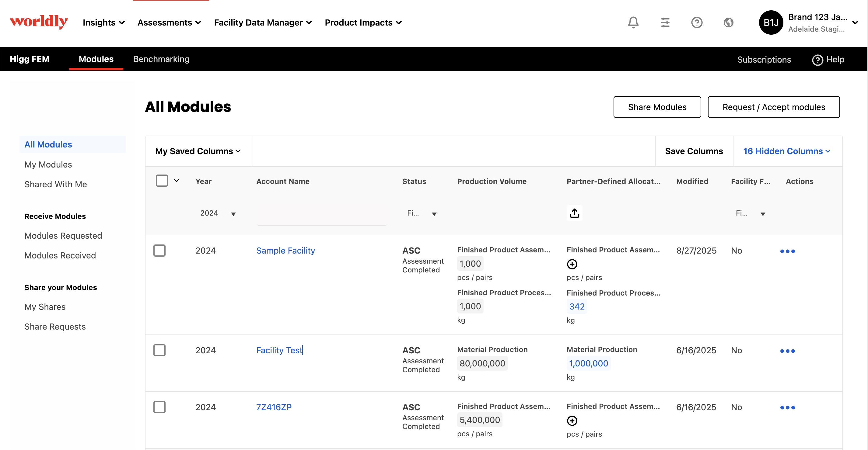Click the 8/27/2025 modified date
This screenshot has height=450, width=868.
pos(696,251)
